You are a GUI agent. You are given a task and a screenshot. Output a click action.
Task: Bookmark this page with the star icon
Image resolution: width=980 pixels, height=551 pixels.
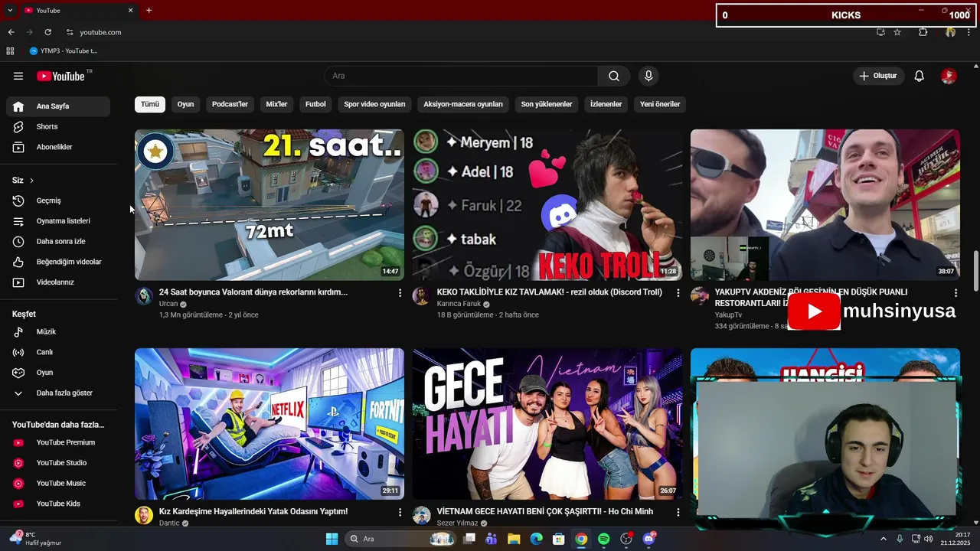(897, 32)
